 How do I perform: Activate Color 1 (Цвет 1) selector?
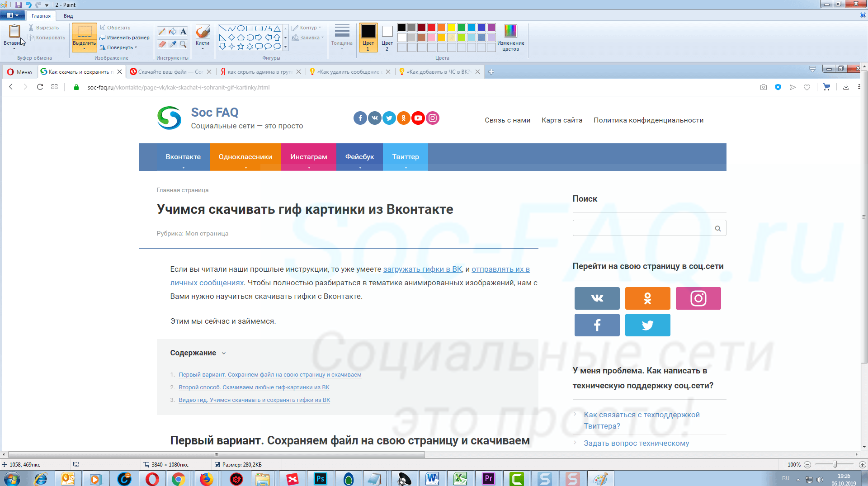(x=368, y=38)
